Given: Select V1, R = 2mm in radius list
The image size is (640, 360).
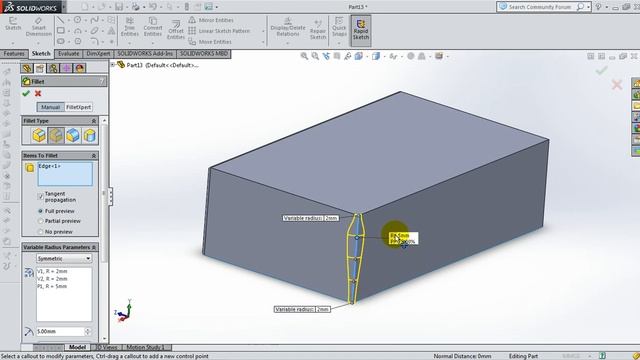Looking at the screenshot, I should click(52, 271).
